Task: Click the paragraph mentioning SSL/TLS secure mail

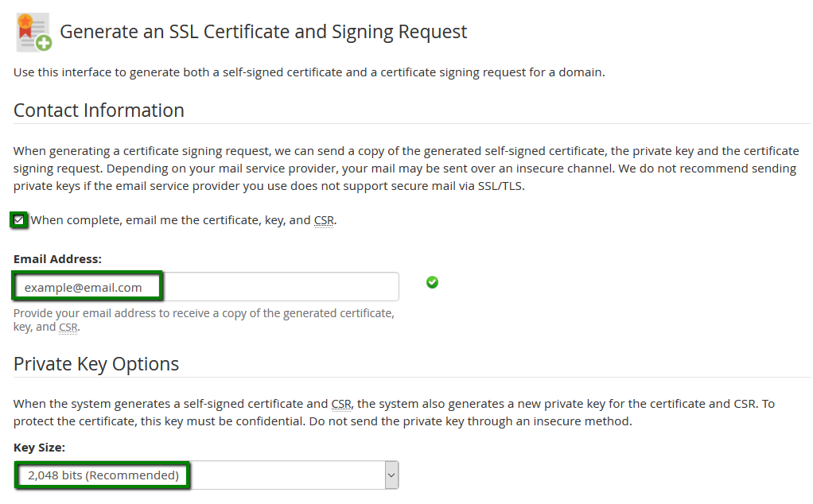Action: click(406, 169)
